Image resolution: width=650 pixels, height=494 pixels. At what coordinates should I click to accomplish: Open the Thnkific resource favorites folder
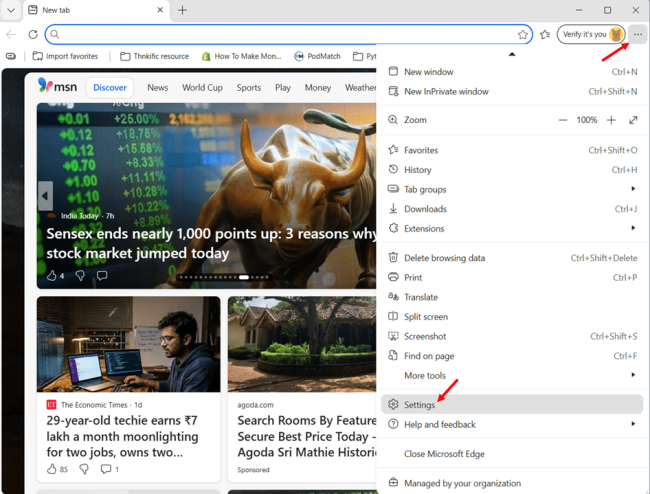(x=154, y=56)
